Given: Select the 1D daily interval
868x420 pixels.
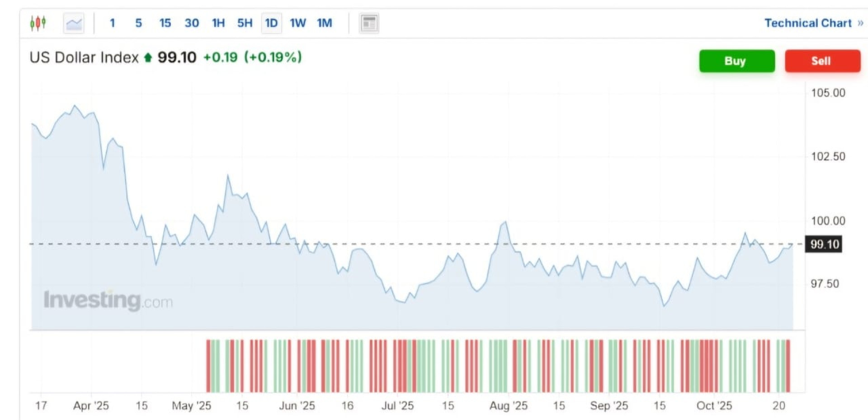Looking at the screenshot, I should pos(271,23).
